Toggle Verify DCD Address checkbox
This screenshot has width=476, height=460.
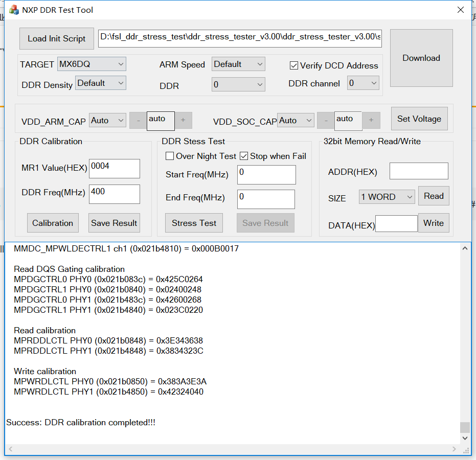pyautogui.click(x=294, y=65)
